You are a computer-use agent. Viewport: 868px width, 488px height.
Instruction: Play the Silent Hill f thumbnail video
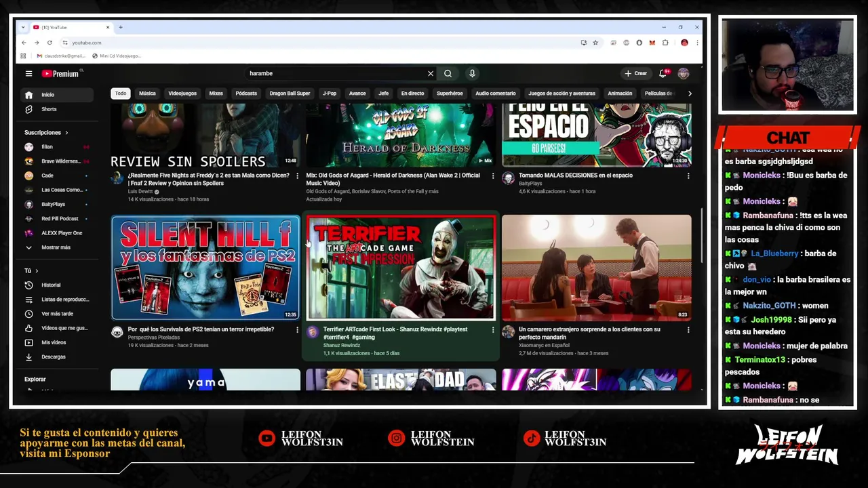coord(205,268)
